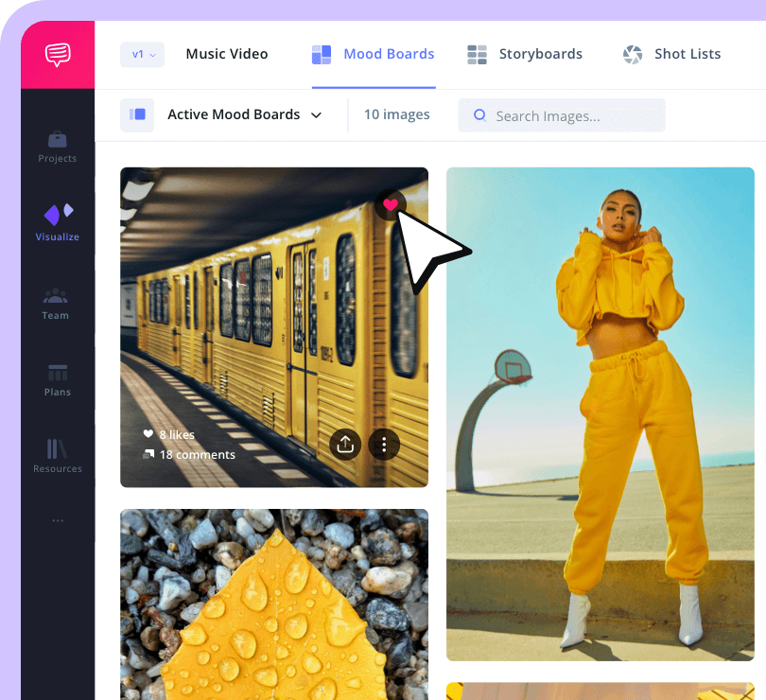Viewport: 766px width, 700px height.
Task: Open Projects in the sidebar
Action: click(58, 147)
